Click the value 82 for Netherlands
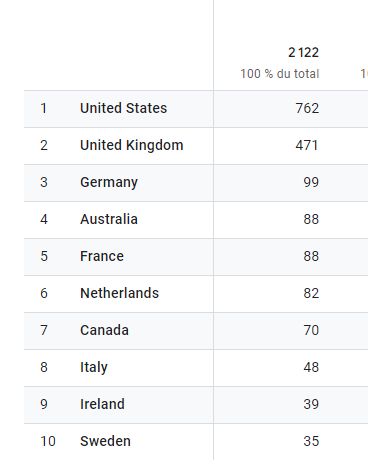The width and height of the screenshot is (368, 468). pos(311,293)
